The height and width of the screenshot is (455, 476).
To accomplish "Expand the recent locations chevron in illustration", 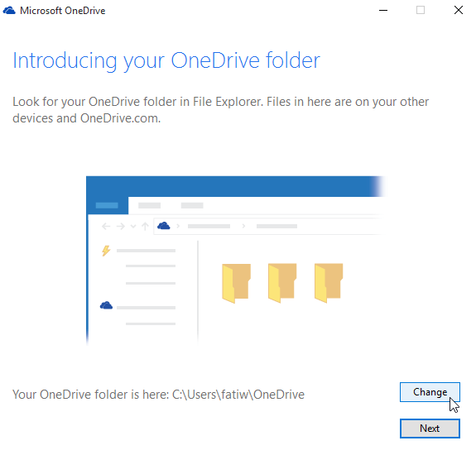I will click(133, 227).
